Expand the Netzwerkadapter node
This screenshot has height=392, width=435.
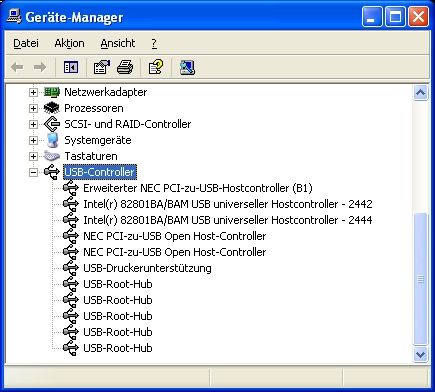pos(33,92)
